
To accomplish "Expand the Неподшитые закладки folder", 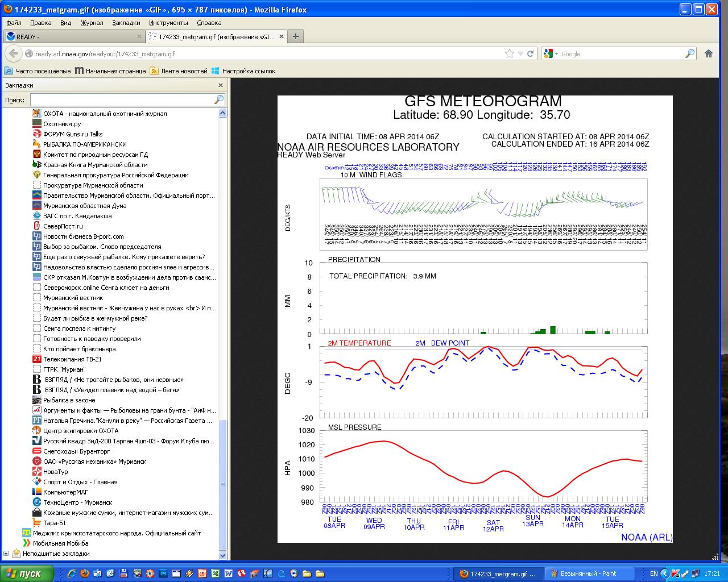I will [6, 554].
